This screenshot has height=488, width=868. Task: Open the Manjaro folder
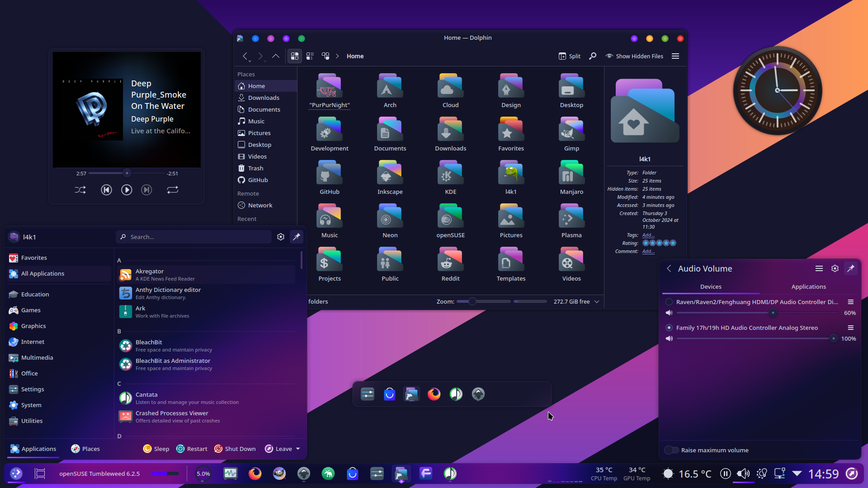point(571,177)
